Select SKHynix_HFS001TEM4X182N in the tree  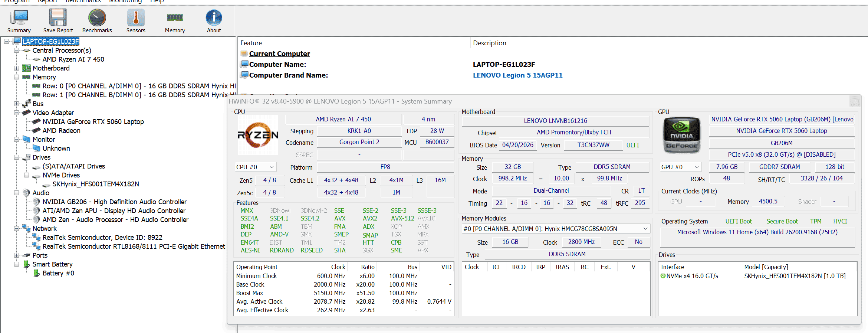coord(96,184)
